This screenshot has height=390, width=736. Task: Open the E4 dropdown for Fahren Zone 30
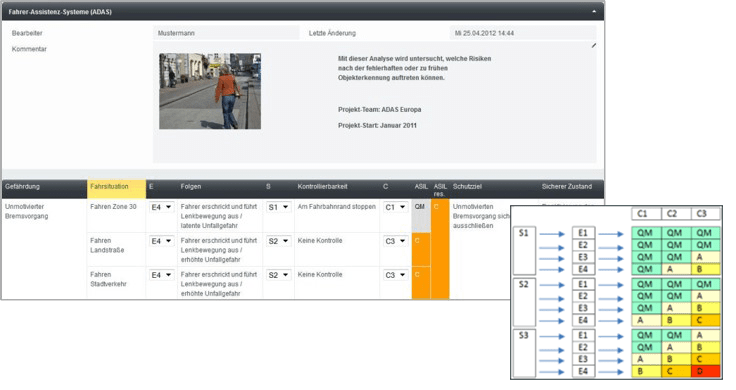(161, 207)
